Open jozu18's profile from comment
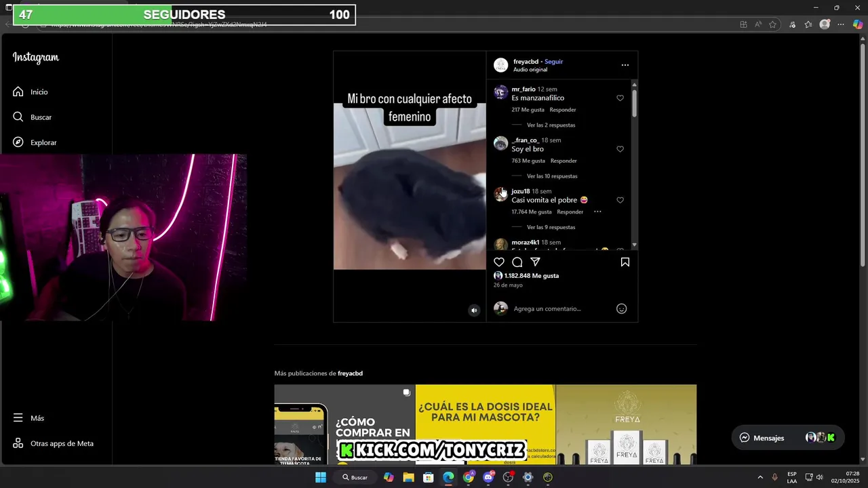The height and width of the screenshot is (488, 868). 520,191
